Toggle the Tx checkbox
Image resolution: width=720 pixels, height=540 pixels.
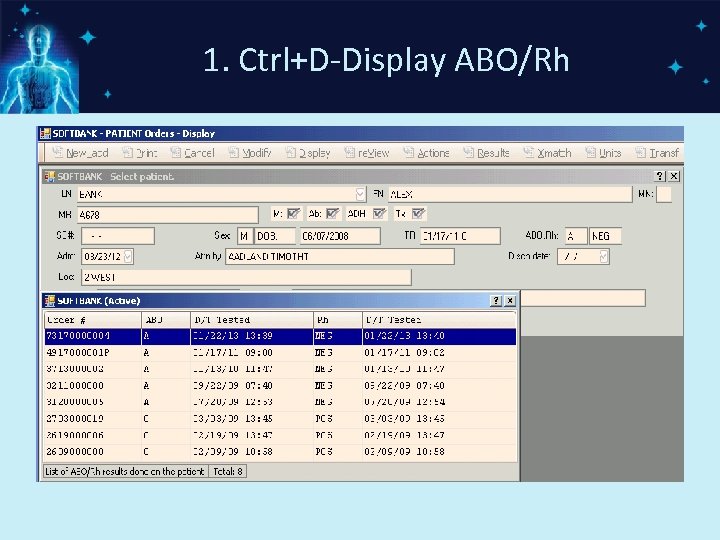pyautogui.click(x=418, y=214)
